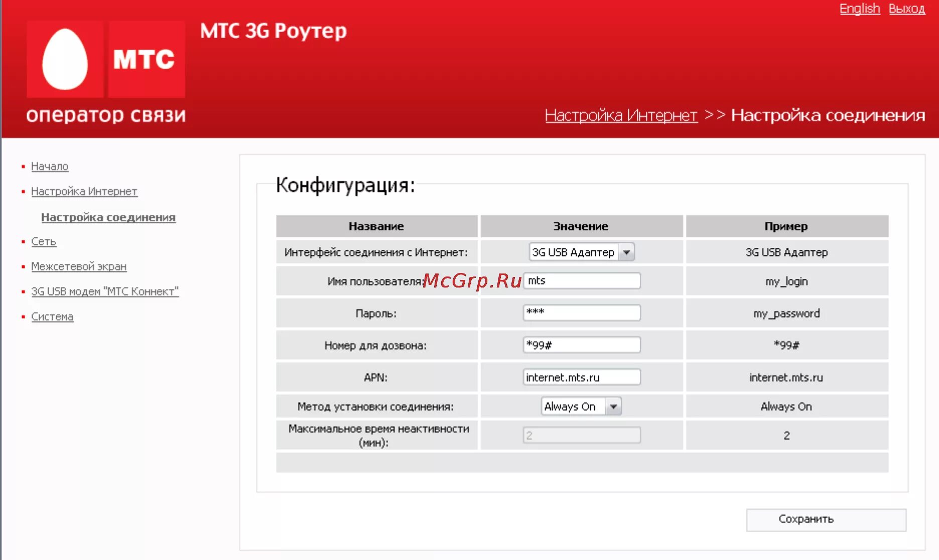Click the dial number field *99#
Viewport: 939px width, 560px height.
(x=582, y=345)
